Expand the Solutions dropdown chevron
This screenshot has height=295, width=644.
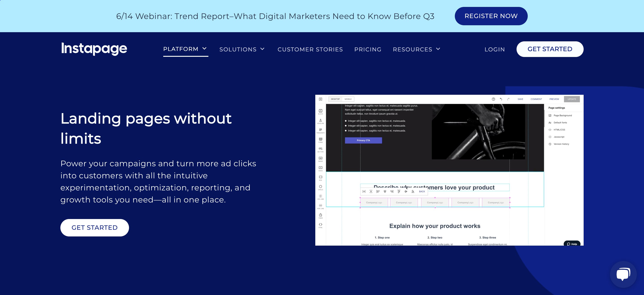[262, 49]
